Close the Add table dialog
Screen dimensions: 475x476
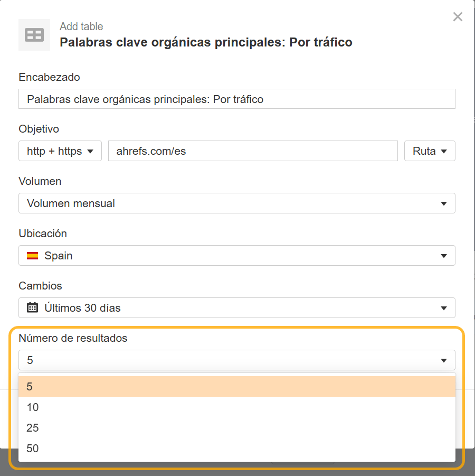pyautogui.click(x=457, y=16)
